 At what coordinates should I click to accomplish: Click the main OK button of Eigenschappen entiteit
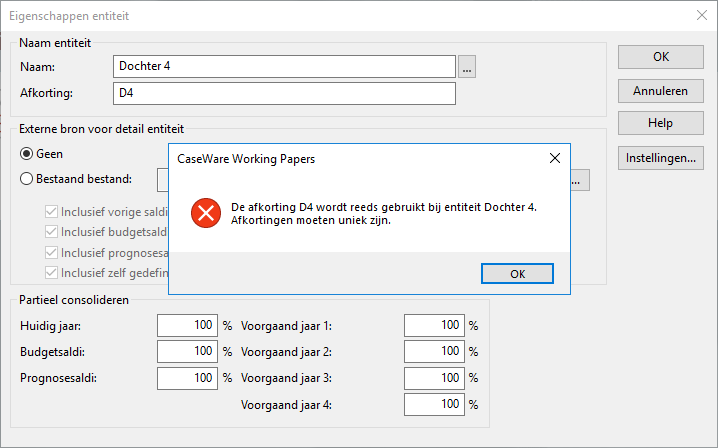[x=660, y=57]
